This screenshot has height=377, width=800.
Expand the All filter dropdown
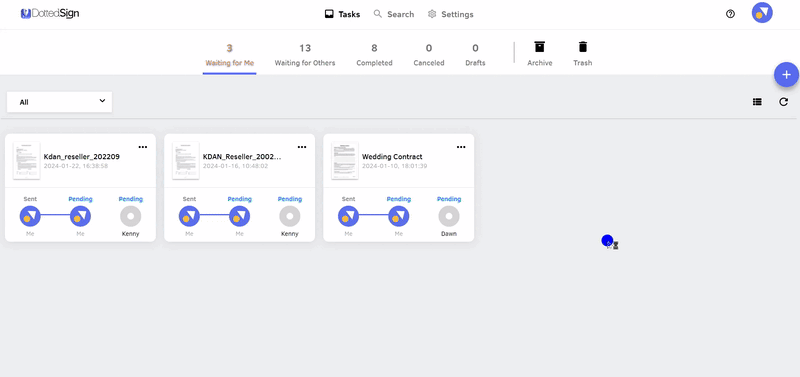(59, 102)
